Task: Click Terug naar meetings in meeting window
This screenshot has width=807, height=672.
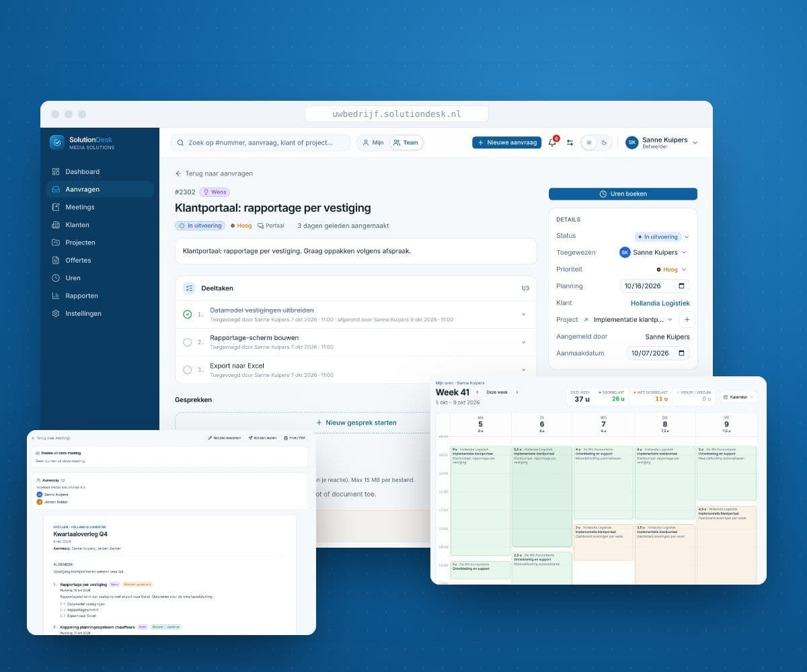Action: click(x=51, y=438)
